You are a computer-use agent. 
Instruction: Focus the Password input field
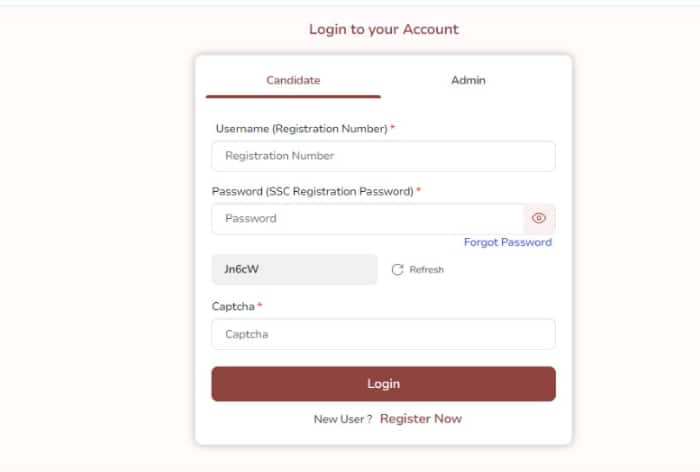(x=367, y=218)
